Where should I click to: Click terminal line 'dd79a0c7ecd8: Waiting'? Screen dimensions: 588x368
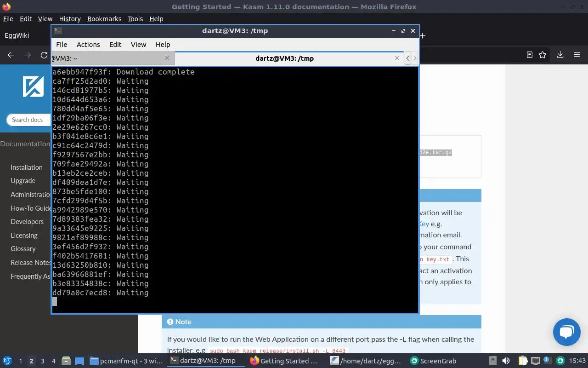100,293
